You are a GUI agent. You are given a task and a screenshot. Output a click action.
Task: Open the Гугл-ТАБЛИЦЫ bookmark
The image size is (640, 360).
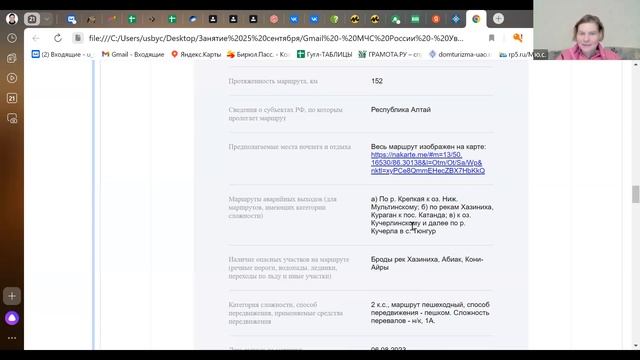[x=324, y=54]
